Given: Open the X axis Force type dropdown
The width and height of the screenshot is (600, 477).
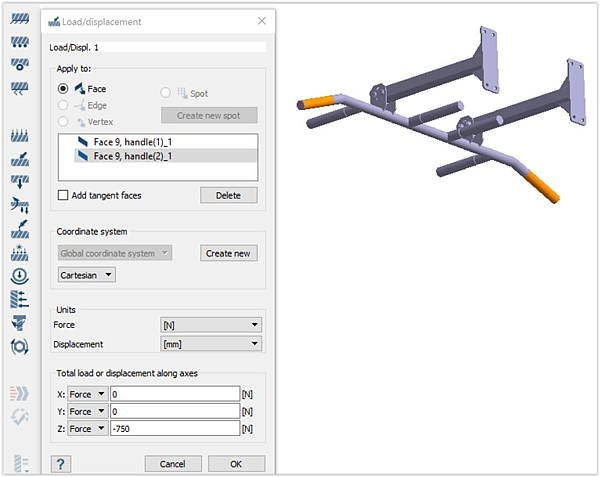Looking at the screenshot, I should (87, 394).
